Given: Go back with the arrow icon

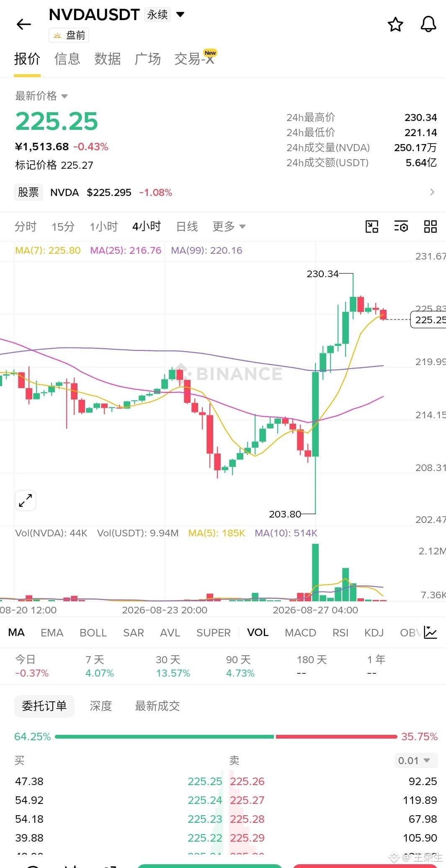Looking at the screenshot, I should pos(24,25).
